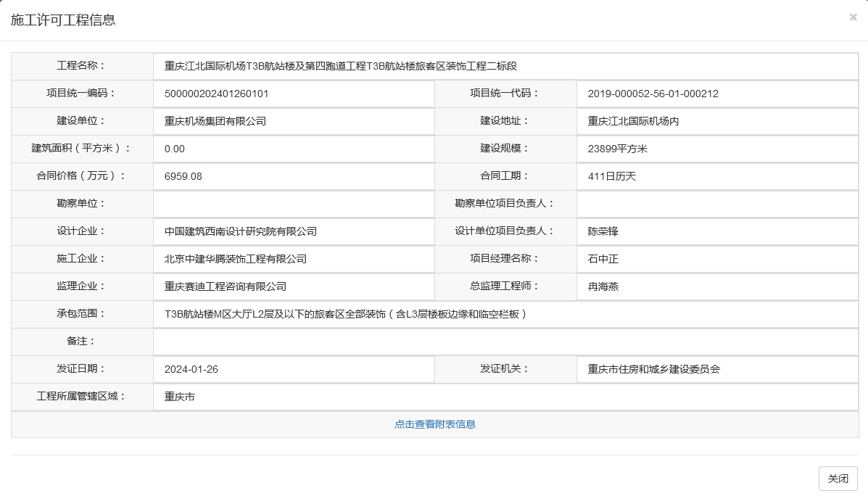This screenshot has height=496, width=868.
Task: Click the 监理企业 label
Action: click(81, 286)
